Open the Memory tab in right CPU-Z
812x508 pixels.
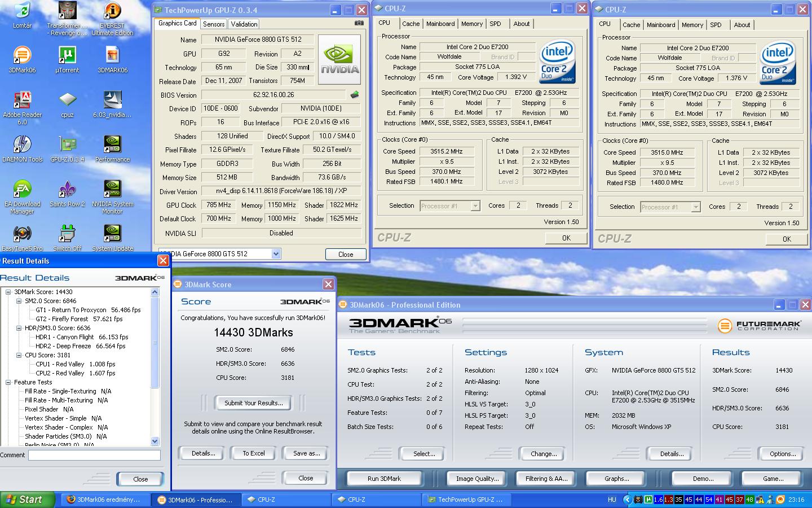tap(692, 25)
